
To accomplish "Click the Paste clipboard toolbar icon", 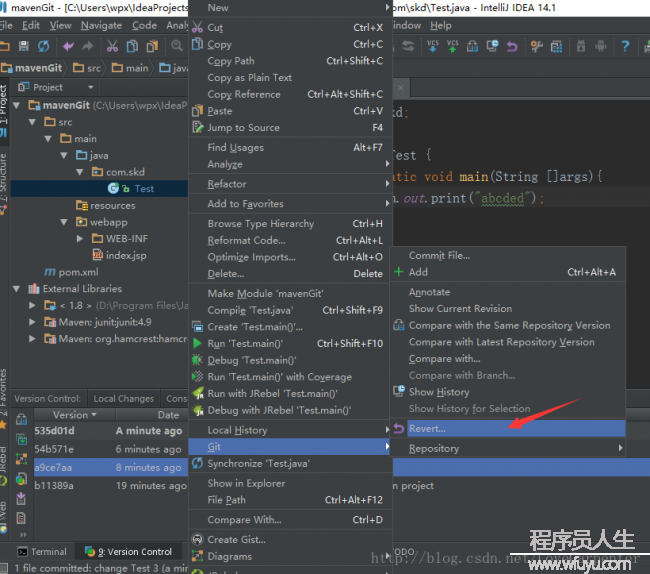I will coord(152,46).
